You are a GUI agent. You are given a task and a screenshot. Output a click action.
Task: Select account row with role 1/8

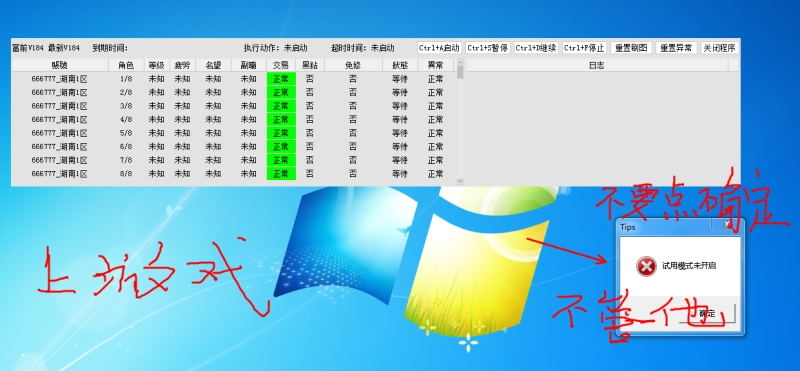(x=233, y=79)
